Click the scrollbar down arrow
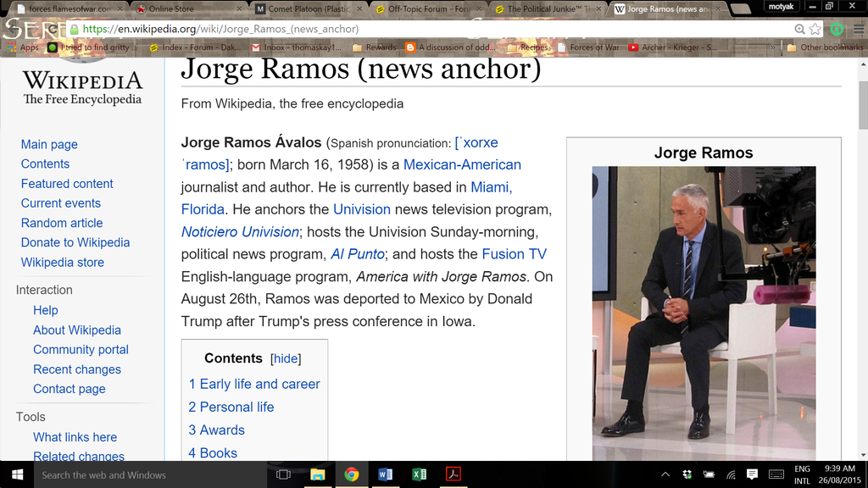Viewport: 868px width, 488px height. (x=863, y=455)
